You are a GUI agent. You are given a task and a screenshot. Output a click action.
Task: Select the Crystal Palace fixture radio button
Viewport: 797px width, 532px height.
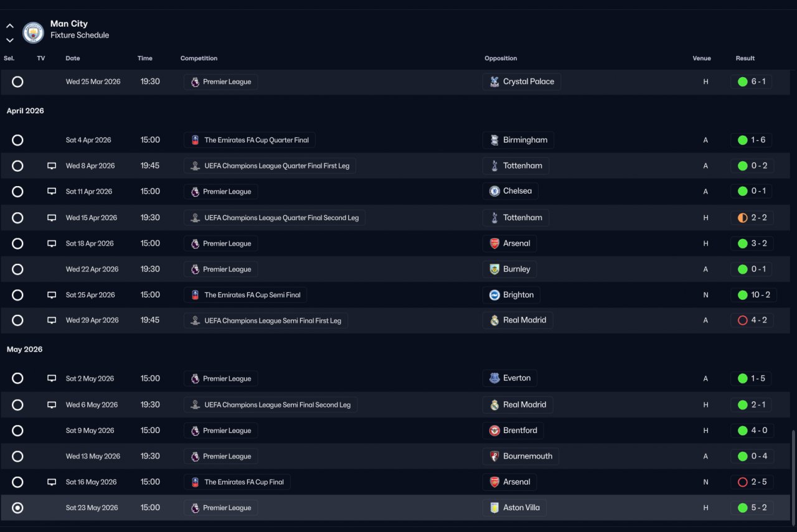coord(17,82)
